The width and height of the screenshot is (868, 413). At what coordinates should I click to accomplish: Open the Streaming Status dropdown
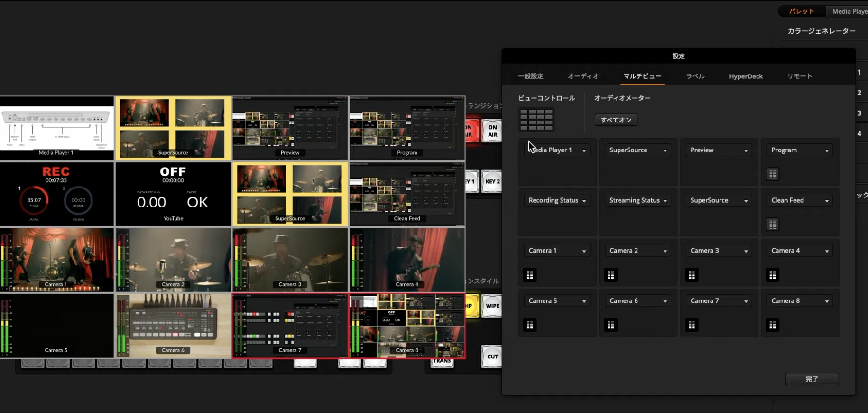pyautogui.click(x=637, y=200)
